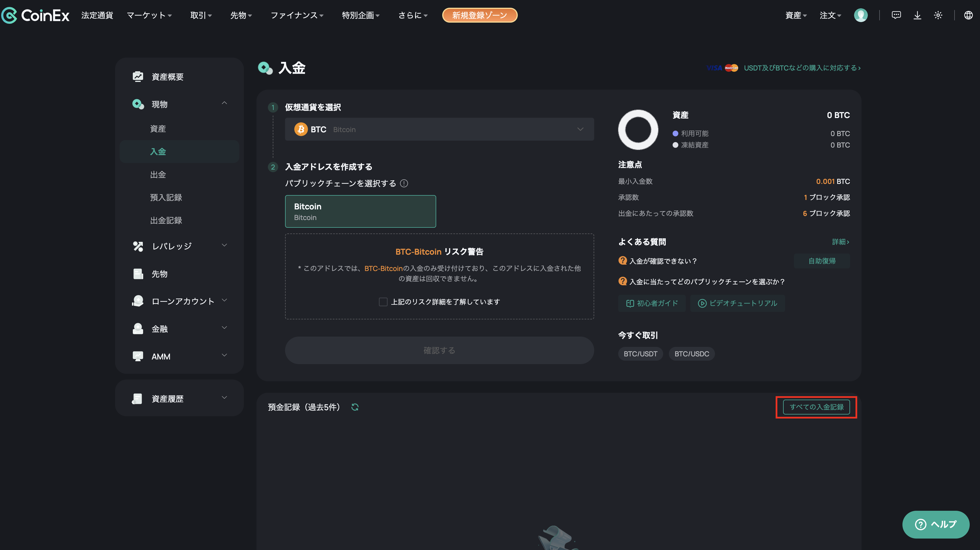Click the 新規登録ゾーン button
This screenshot has height=550, width=980.
pos(479,15)
